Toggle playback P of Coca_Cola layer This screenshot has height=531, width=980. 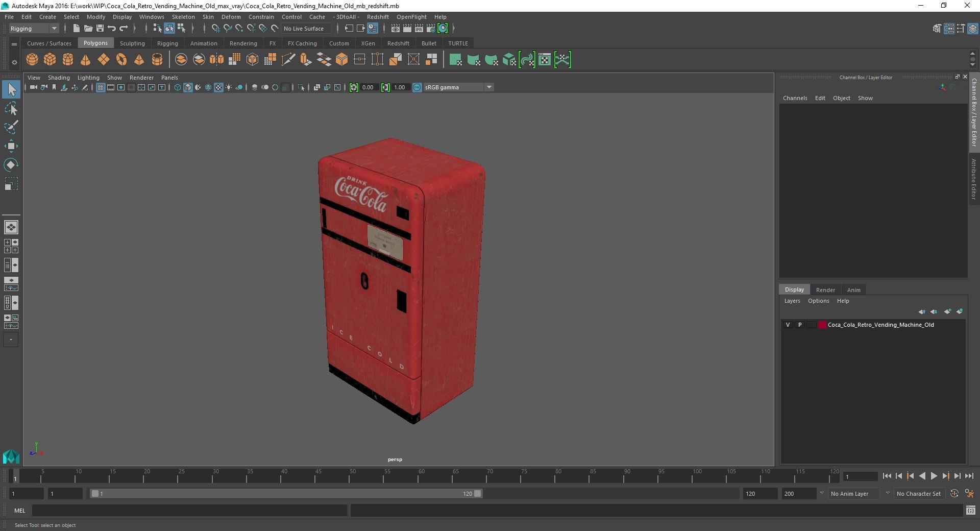click(800, 325)
